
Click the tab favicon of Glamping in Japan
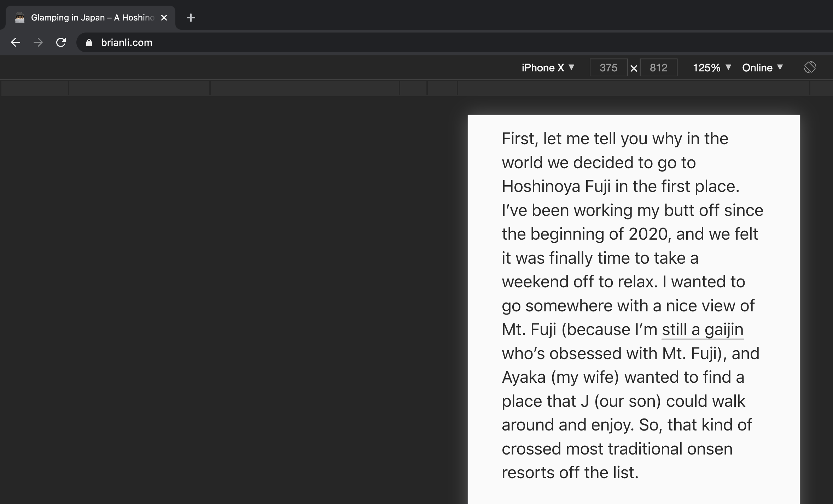(20, 18)
